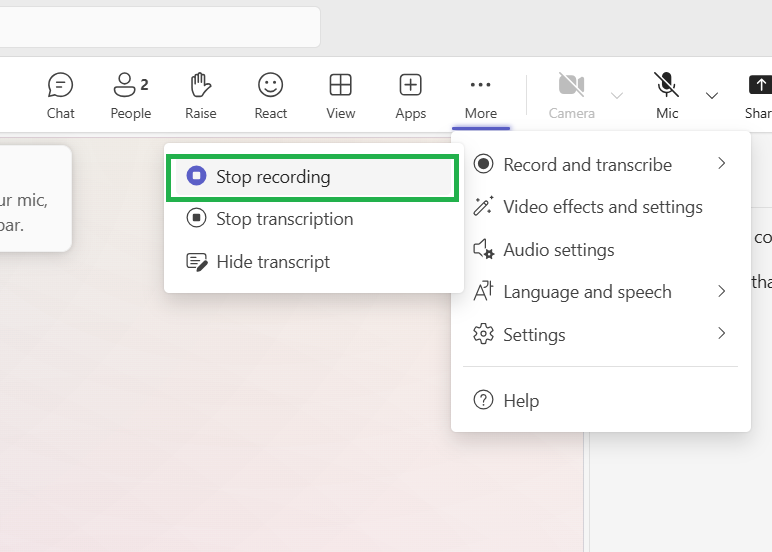Open the React emoji picker
Image resolution: width=772 pixels, height=552 pixels.
point(270,96)
